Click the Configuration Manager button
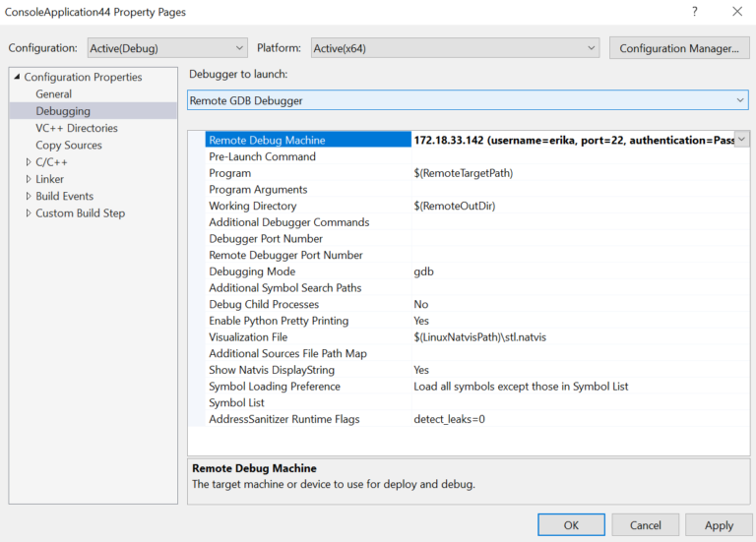 coord(678,48)
